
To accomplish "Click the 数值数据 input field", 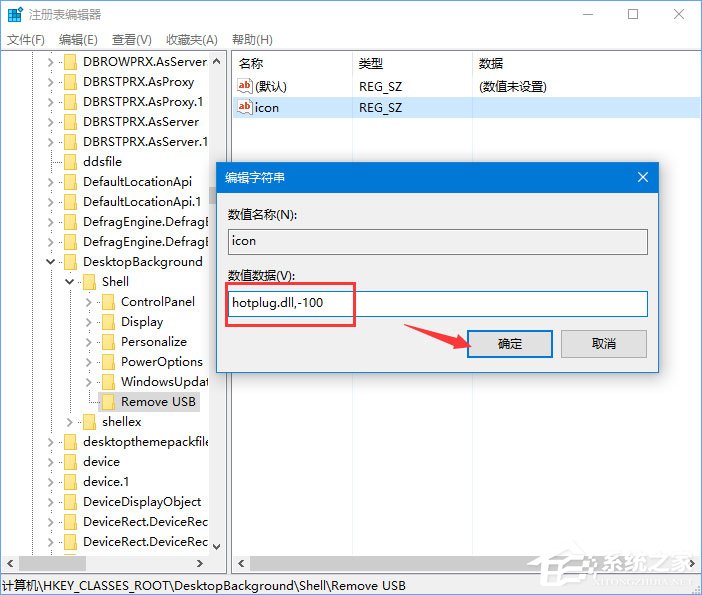I will 437,304.
